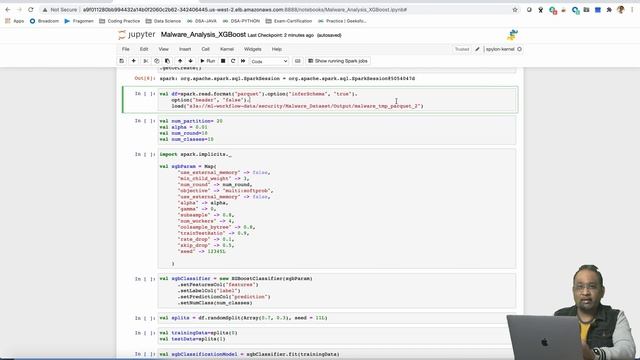The height and width of the screenshot is (360, 640).
Task: Paste cells below icon
Action: coord(167,61)
